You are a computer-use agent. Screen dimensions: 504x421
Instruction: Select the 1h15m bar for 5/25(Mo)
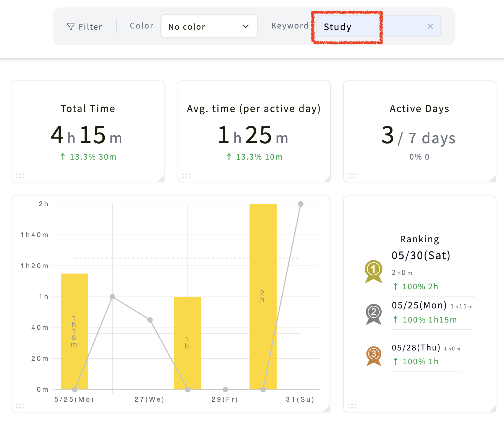pyautogui.click(x=74, y=331)
